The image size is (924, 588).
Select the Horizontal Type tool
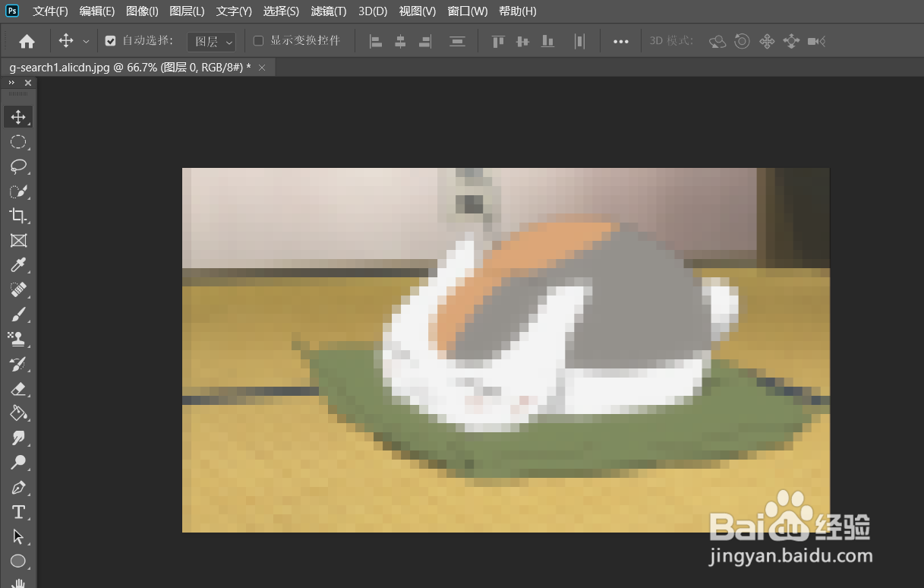18,511
